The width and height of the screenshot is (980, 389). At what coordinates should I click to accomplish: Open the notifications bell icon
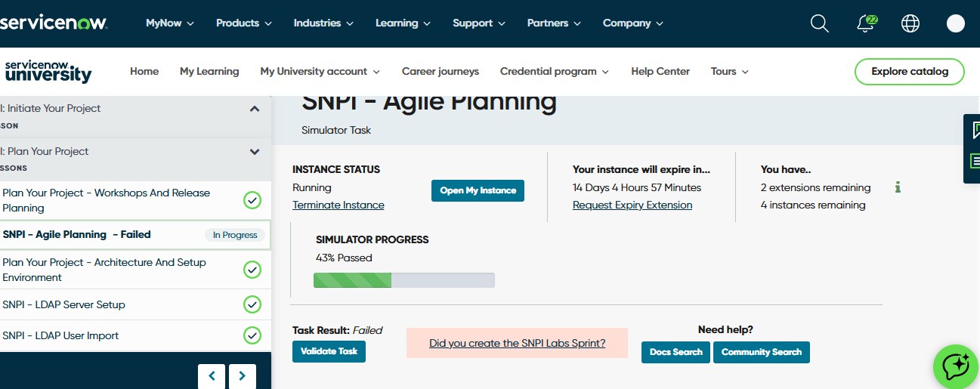pos(866,23)
